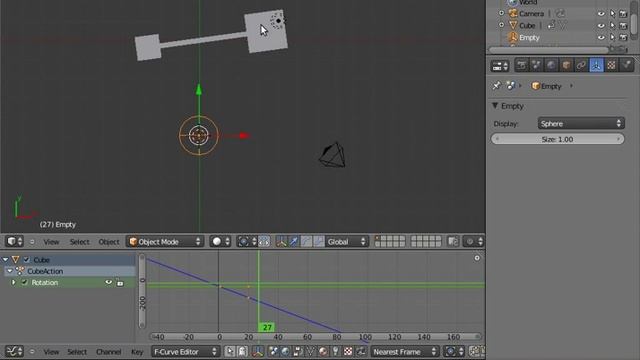Select the translate manipulator arrow icon
Viewport: 640px width, 360px height.
click(x=293, y=242)
